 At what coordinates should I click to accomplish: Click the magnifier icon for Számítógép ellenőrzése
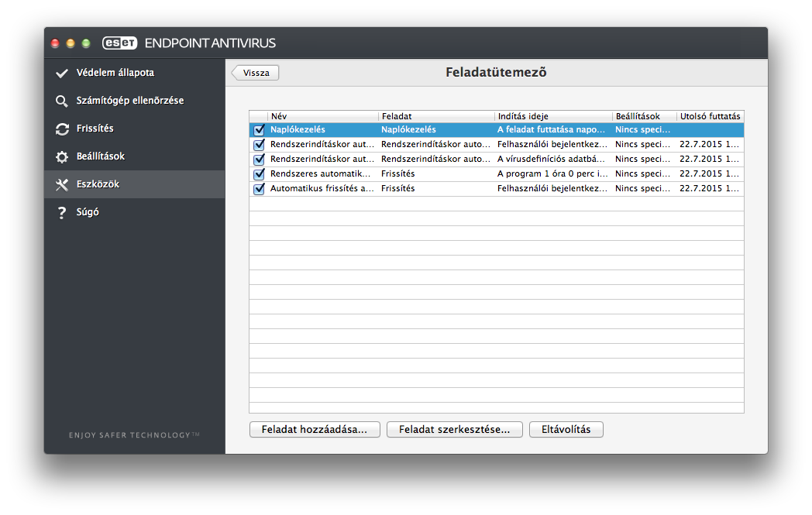(x=62, y=101)
